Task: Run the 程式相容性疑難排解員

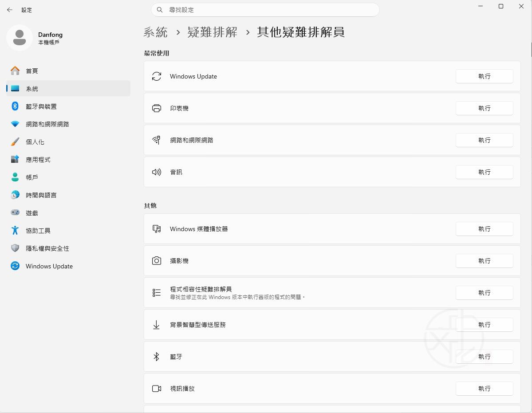Action: click(x=484, y=293)
